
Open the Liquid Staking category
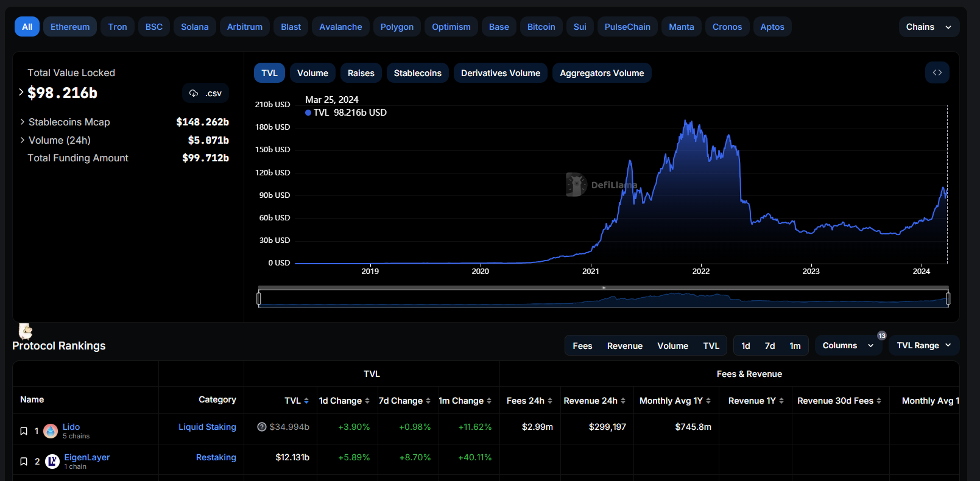[x=207, y=427]
